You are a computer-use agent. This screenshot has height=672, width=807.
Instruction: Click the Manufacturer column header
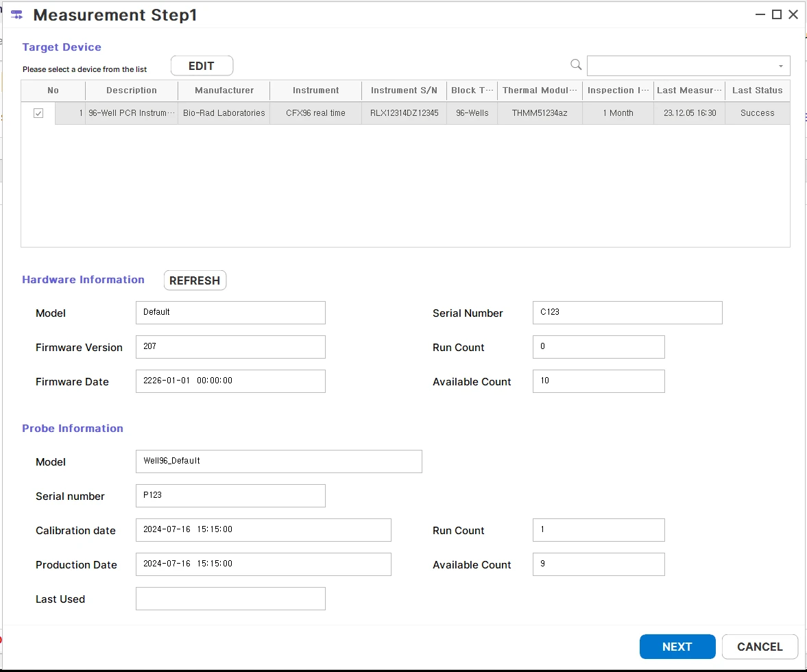click(224, 91)
